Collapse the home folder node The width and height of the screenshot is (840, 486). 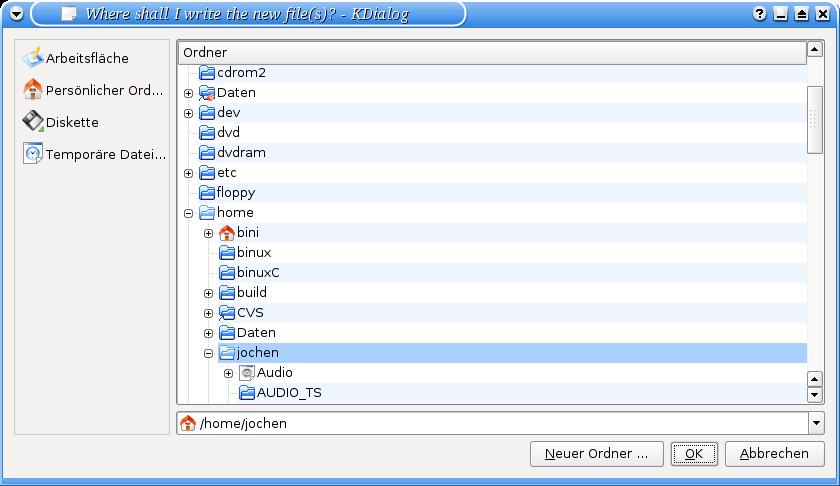click(x=189, y=213)
